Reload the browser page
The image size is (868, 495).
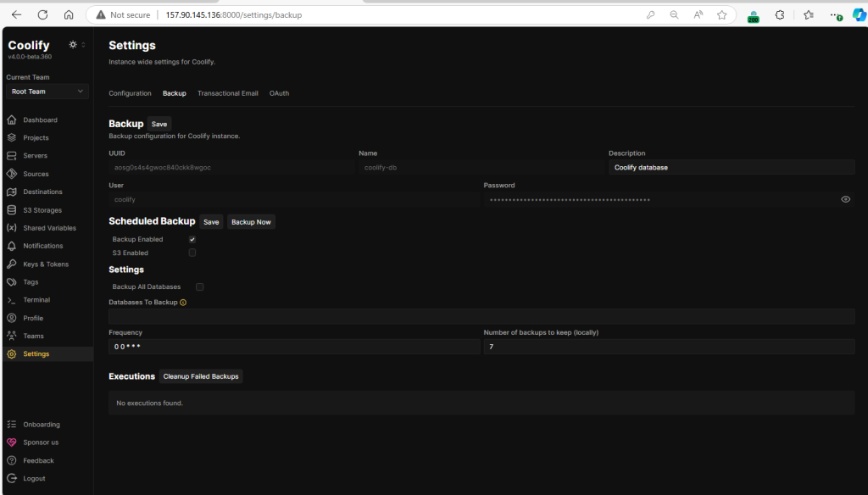click(x=42, y=15)
